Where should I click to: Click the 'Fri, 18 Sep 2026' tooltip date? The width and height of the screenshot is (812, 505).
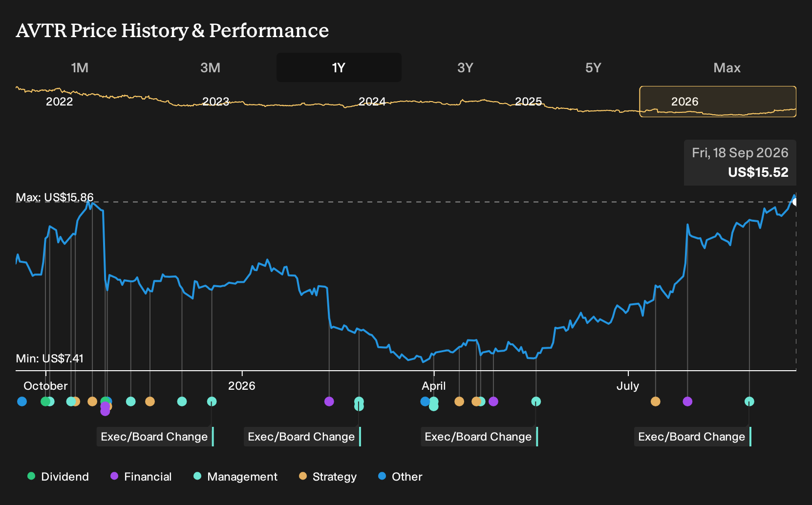[x=740, y=153]
